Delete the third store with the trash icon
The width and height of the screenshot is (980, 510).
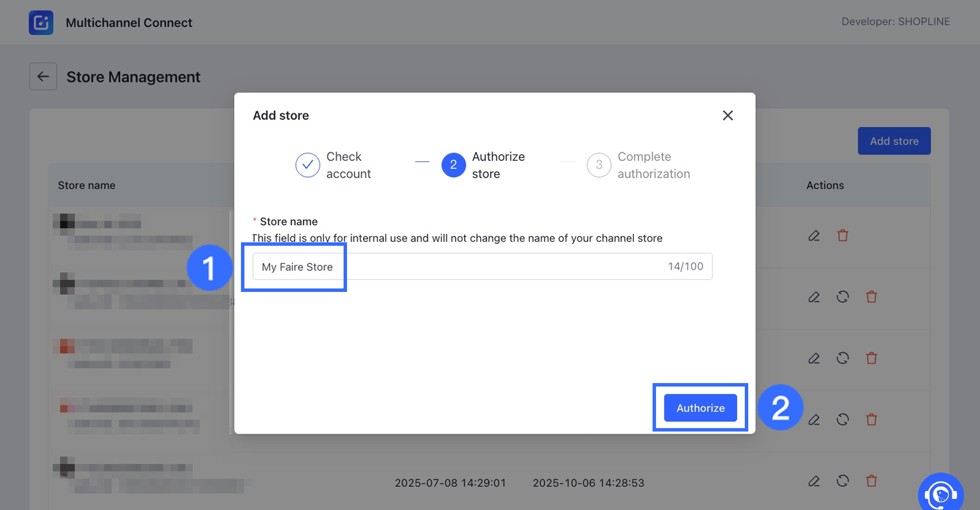click(x=872, y=358)
